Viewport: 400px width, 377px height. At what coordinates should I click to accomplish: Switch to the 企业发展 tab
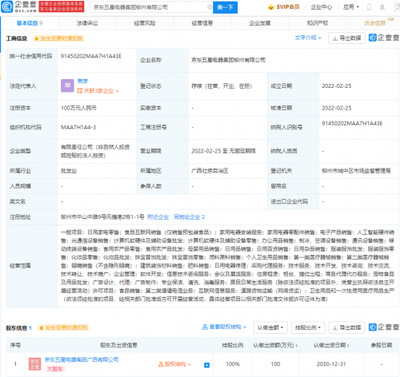260,23
